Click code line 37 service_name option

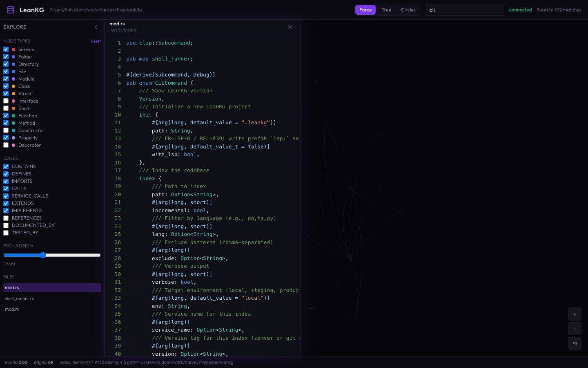[198, 330]
